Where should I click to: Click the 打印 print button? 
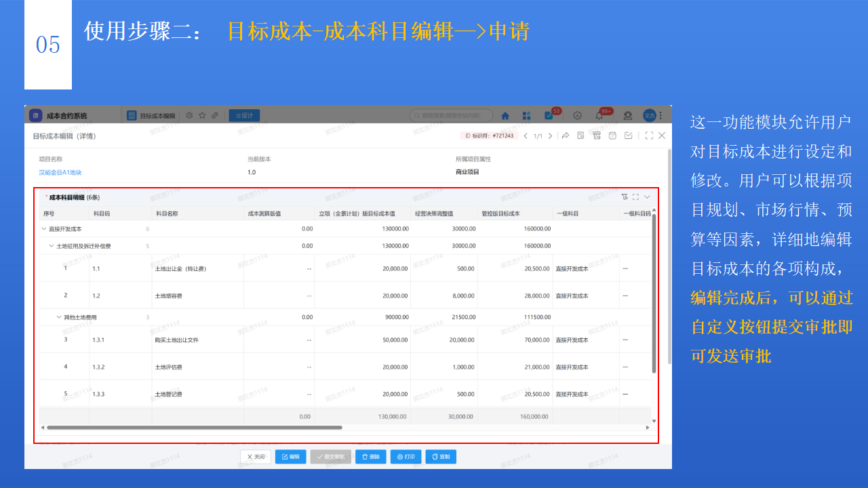406,456
